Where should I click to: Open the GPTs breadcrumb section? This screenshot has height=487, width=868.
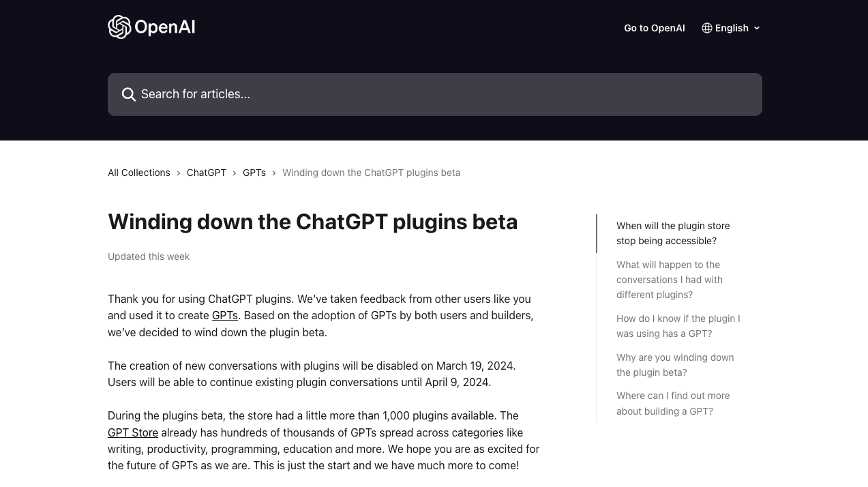pyautogui.click(x=254, y=173)
